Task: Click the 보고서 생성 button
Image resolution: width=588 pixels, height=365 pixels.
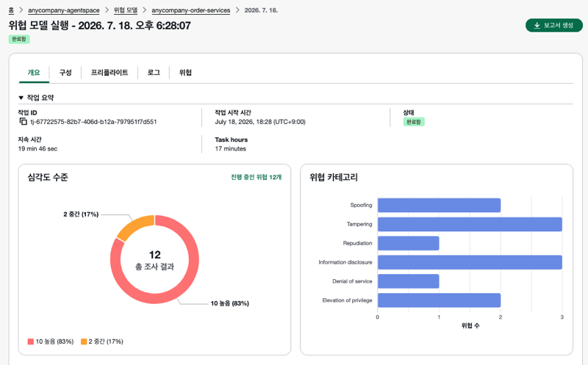Action: (x=554, y=25)
